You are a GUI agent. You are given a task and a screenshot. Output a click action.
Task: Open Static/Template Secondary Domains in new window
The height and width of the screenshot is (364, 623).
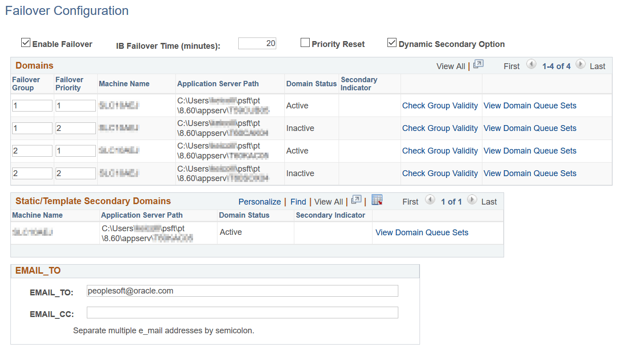click(x=356, y=199)
